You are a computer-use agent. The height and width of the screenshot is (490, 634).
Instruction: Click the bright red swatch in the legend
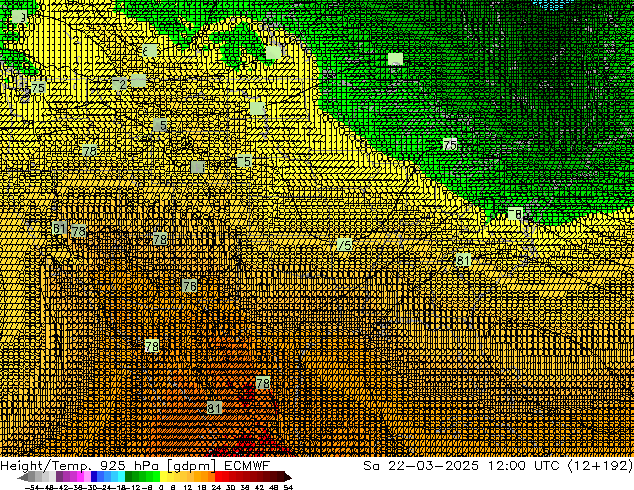click(218, 477)
